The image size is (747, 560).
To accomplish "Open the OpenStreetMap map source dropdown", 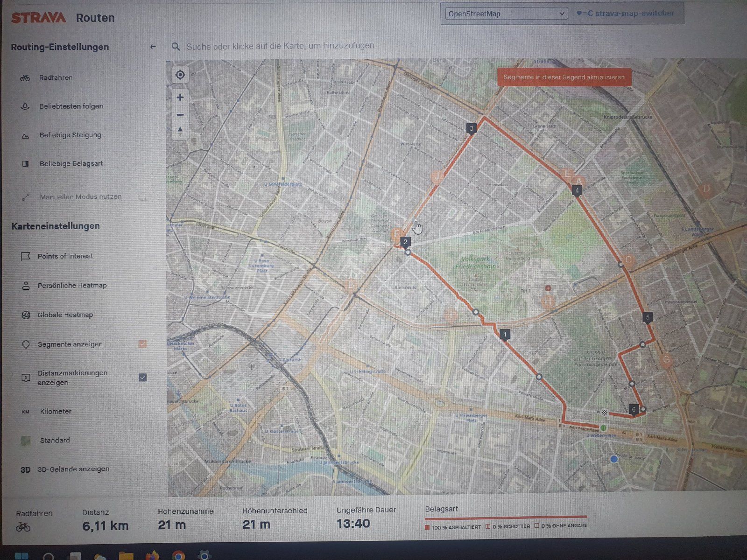I will [506, 14].
